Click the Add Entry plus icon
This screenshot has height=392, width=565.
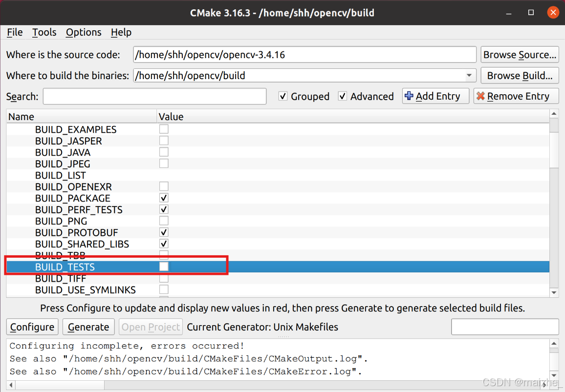(x=409, y=96)
